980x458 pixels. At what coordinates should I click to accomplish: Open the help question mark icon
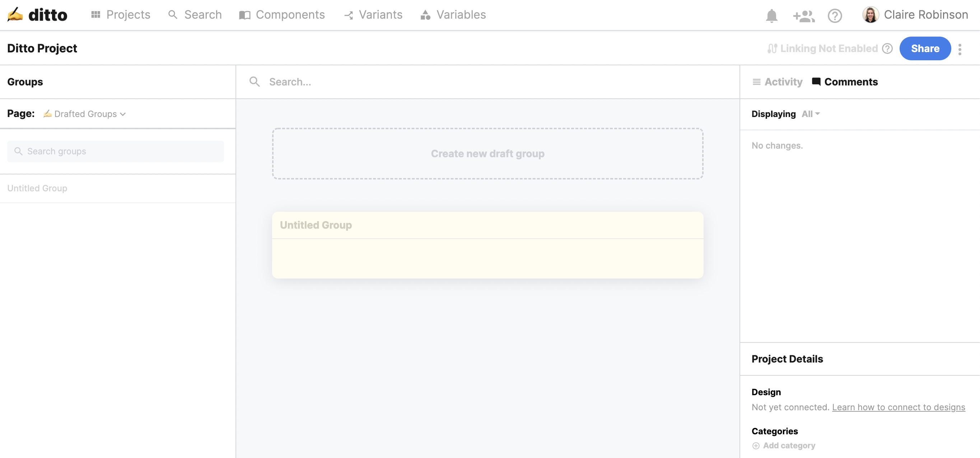coord(835,15)
